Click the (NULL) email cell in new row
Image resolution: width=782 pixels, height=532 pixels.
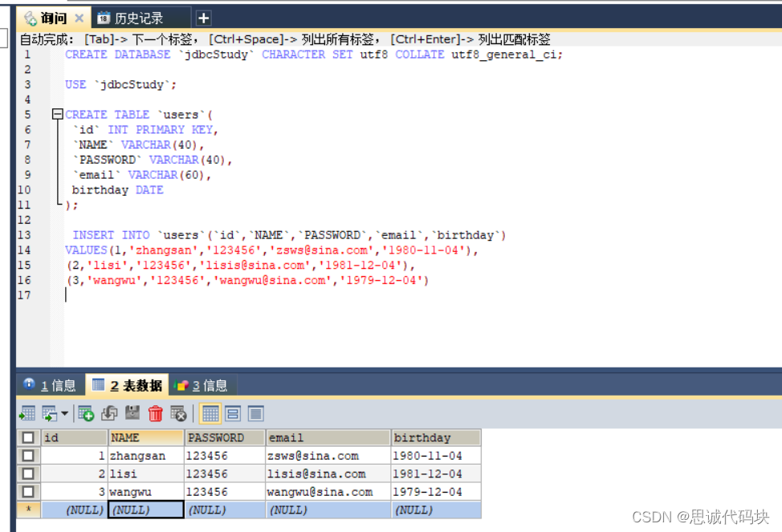pos(328,510)
